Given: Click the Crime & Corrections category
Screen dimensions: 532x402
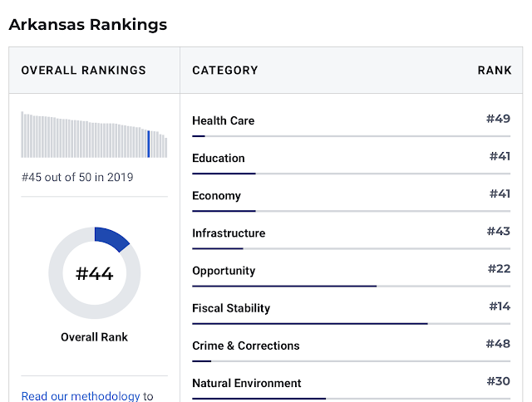Looking at the screenshot, I should tap(245, 346).
